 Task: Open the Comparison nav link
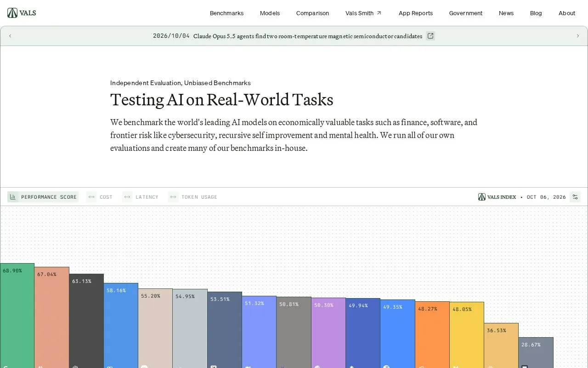312,13
